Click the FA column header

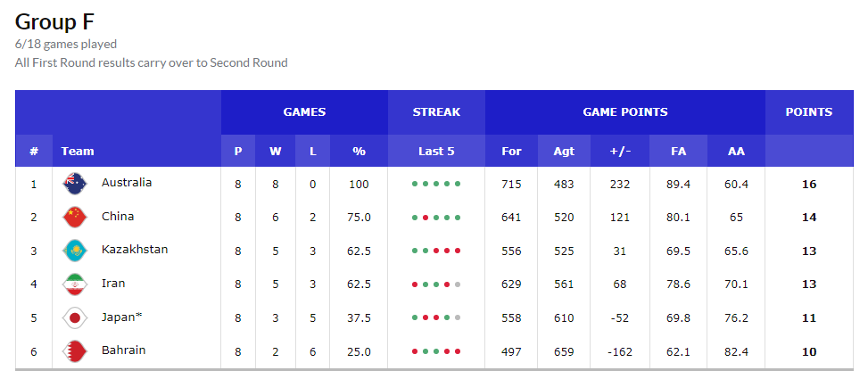pos(679,152)
